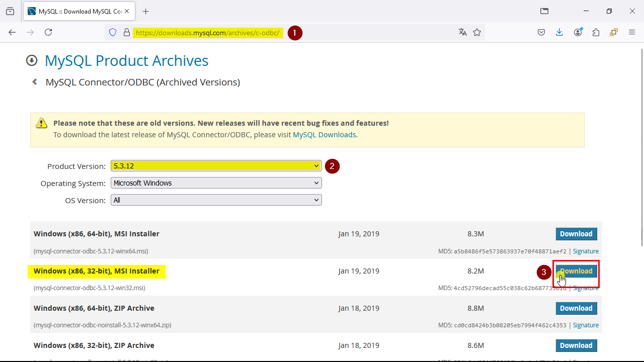This screenshot has height=362, width=644.
Task: Click 'Windows (x86, 64-bit), ZIP Archive' title
Action: point(94,308)
